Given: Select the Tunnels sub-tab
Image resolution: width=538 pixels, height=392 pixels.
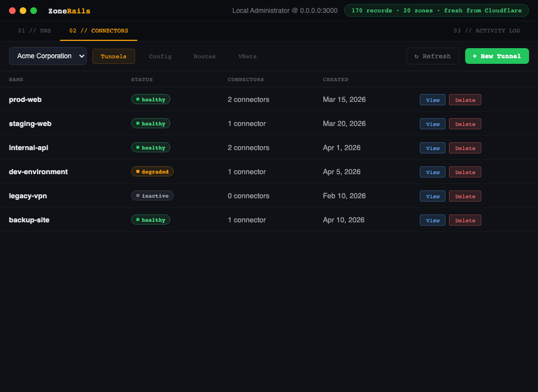Looking at the screenshot, I should [113, 57].
